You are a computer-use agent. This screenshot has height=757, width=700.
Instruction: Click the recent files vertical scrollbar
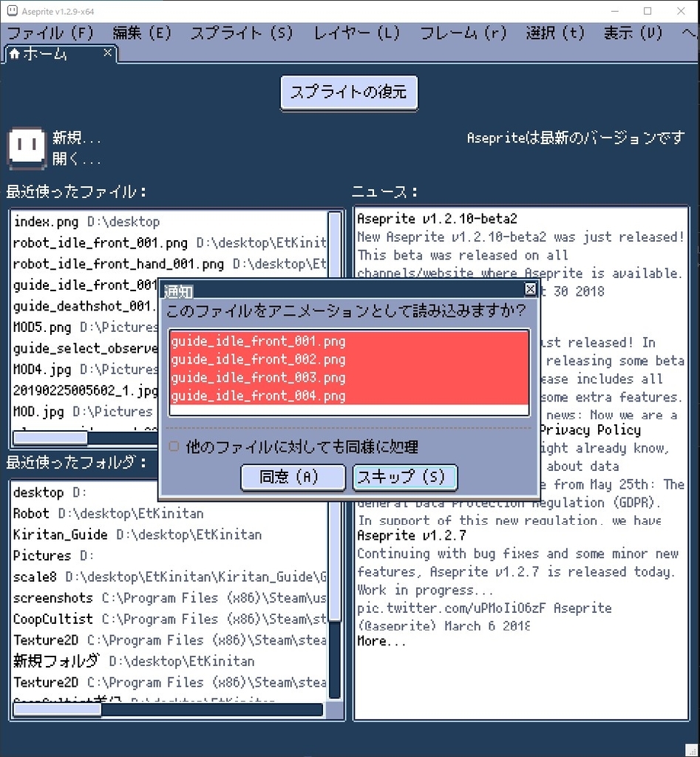[335, 246]
